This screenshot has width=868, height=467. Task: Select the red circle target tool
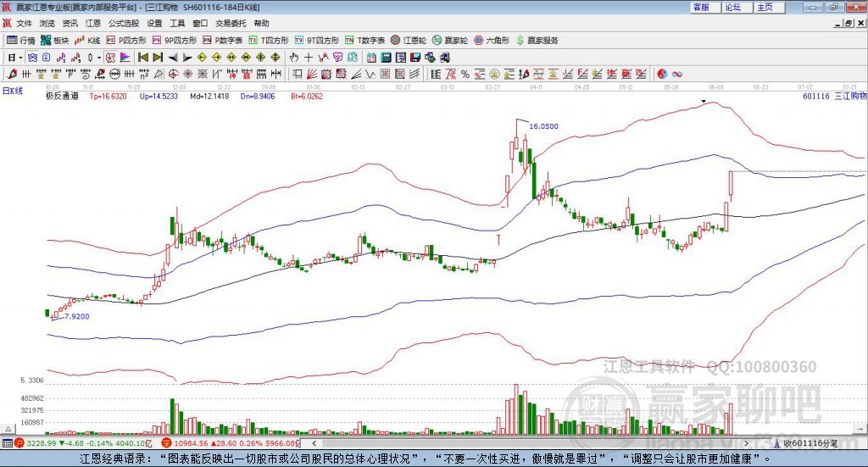pyautogui.click(x=173, y=74)
